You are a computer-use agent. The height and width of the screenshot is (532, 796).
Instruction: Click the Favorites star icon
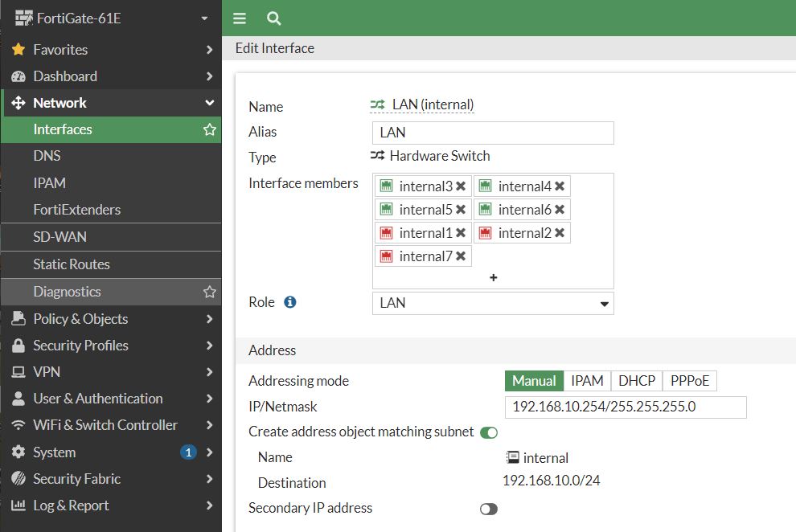point(18,49)
